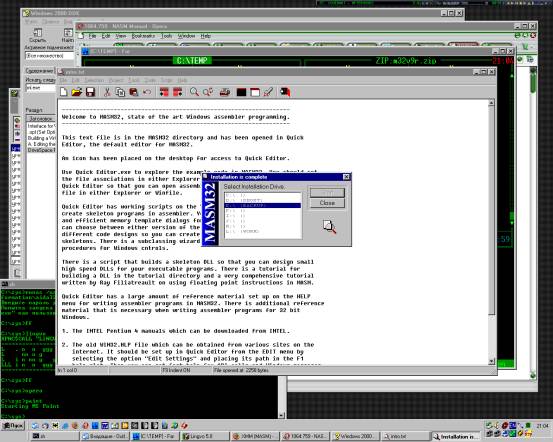Open the Find text magnifier icon
This screenshot has width=553, height=442.
[x=194, y=92]
